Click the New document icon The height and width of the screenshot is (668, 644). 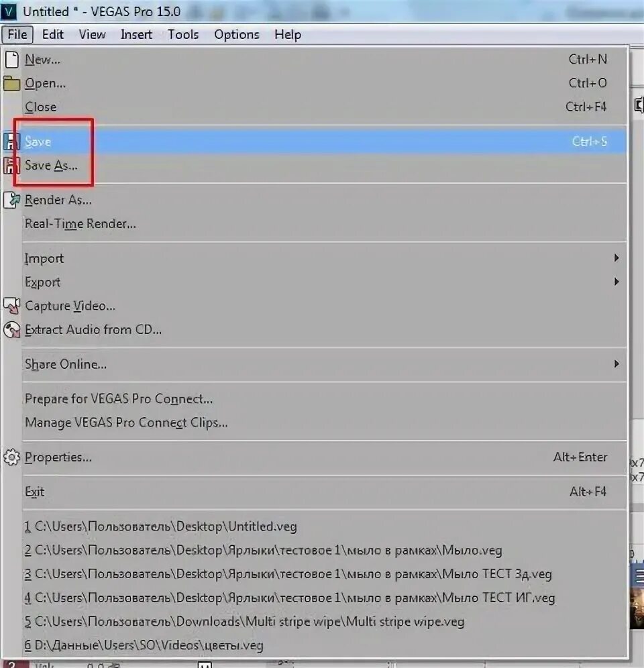[x=12, y=59]
